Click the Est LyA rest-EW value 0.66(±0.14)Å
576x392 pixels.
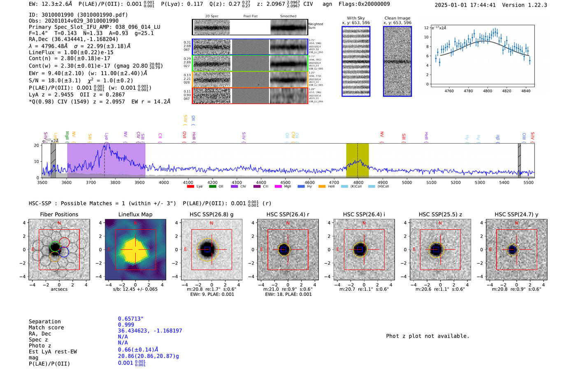pos(138,350)
